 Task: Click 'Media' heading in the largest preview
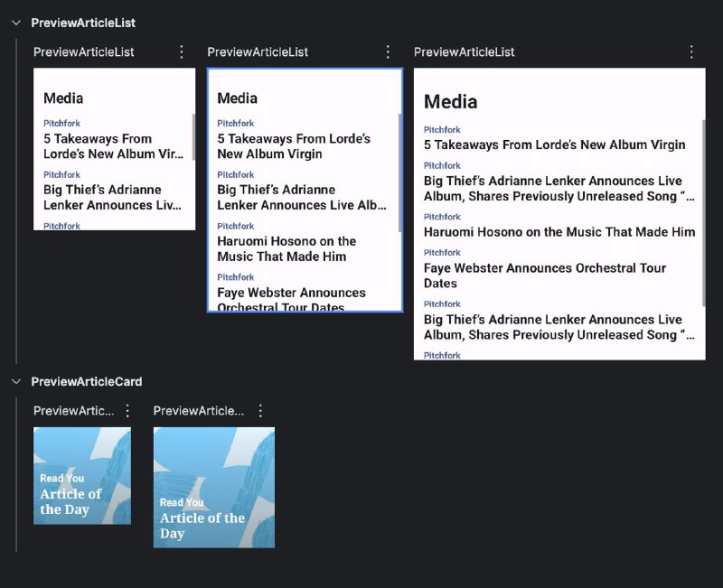(450, 102)
